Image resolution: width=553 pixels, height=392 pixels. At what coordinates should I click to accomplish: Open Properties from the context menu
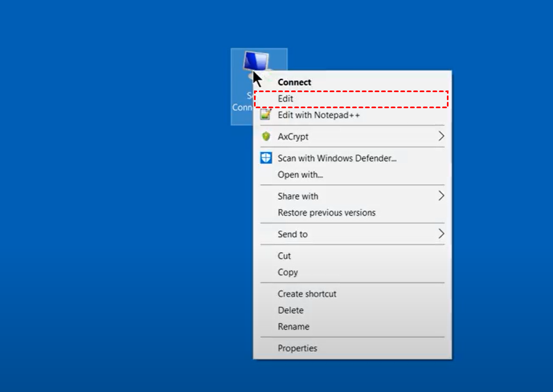pyautogui.click(x=353, y=348)
